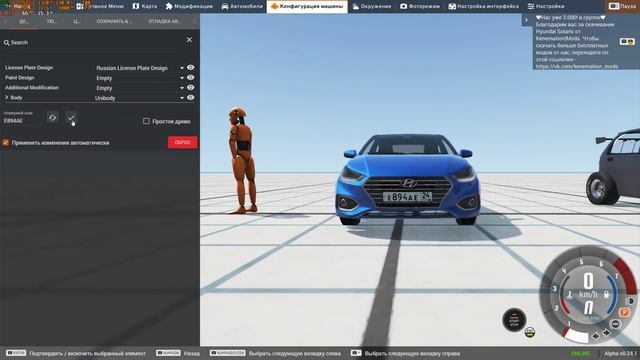Click the headlight indicator on tachometer

click(631, 301)
